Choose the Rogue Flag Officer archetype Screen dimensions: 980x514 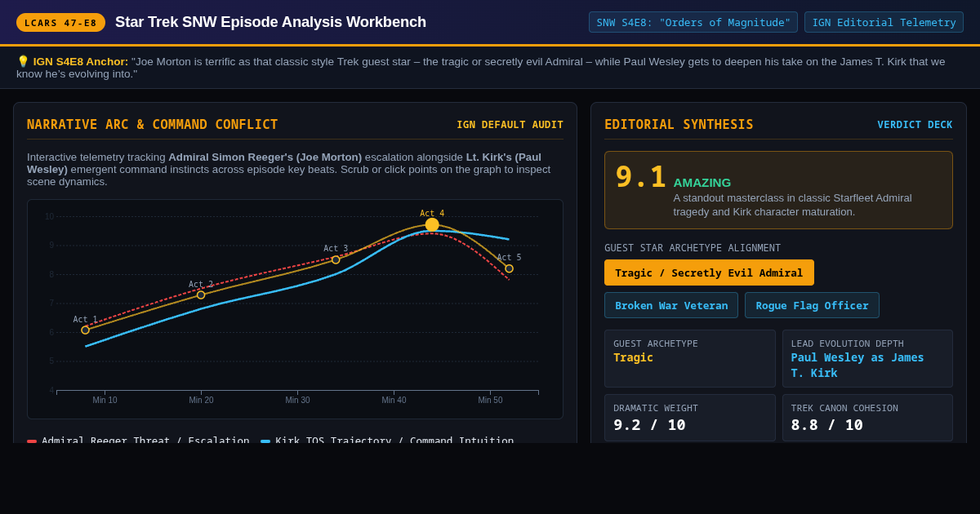(x=812, y=305)
